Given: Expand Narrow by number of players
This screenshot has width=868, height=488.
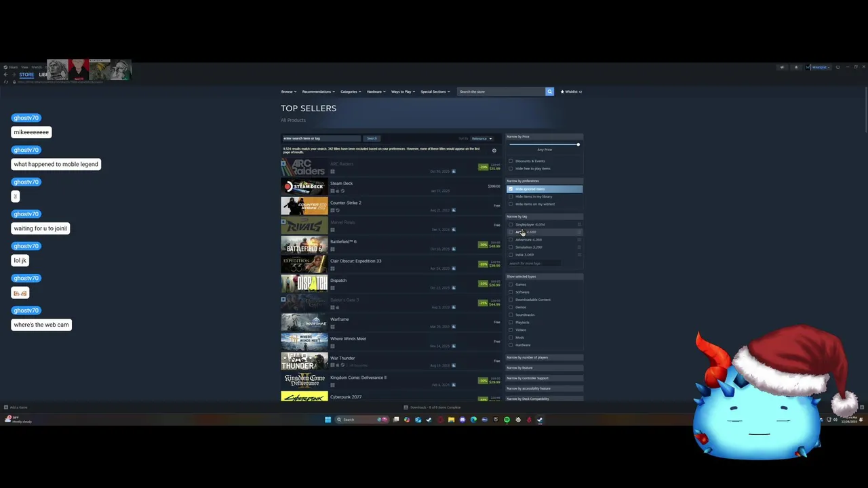Looking at the screenshot, I should pyautogui.click(x=544, y=357).
